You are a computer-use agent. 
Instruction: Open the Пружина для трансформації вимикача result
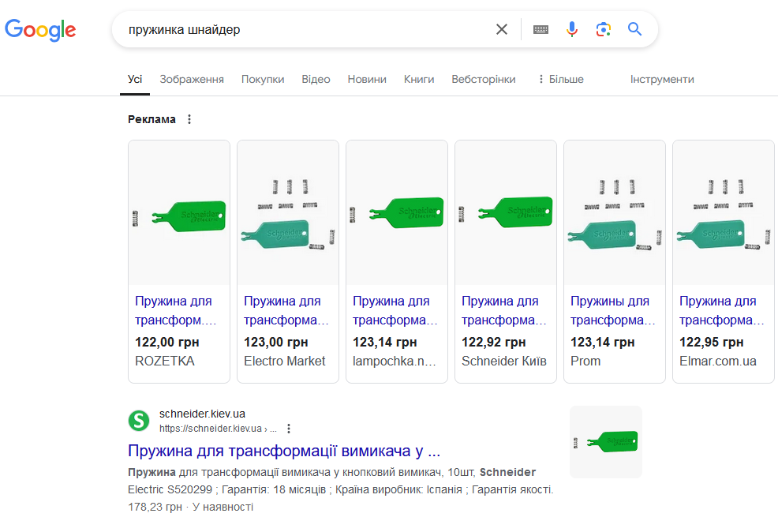284,451
